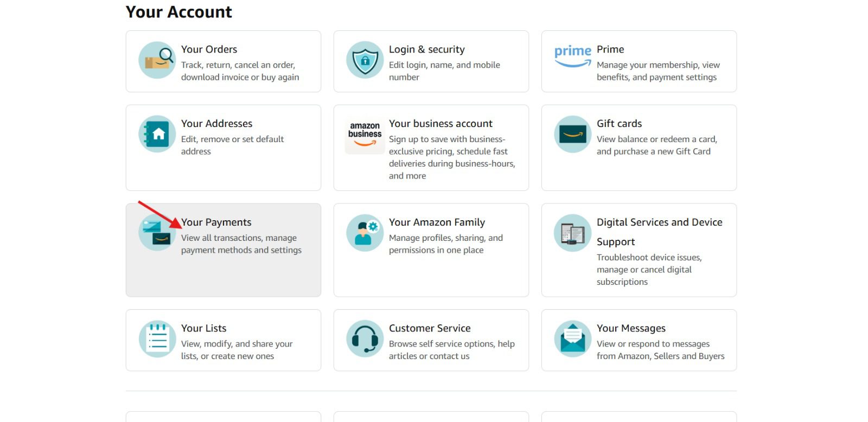868x422 pixels.
Task: Select the Gift cards card icon
Action: (x=572, y=134)
